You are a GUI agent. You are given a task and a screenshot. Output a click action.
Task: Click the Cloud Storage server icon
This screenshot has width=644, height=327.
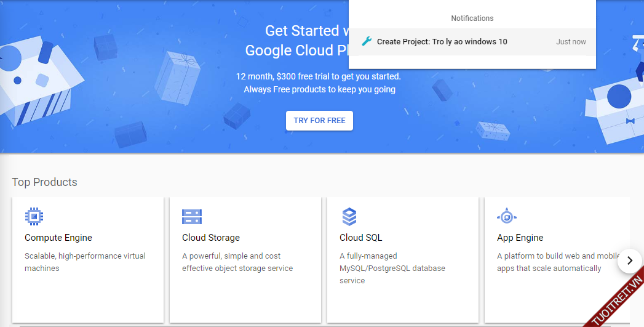pyautogui.click(x=191, y=216)
